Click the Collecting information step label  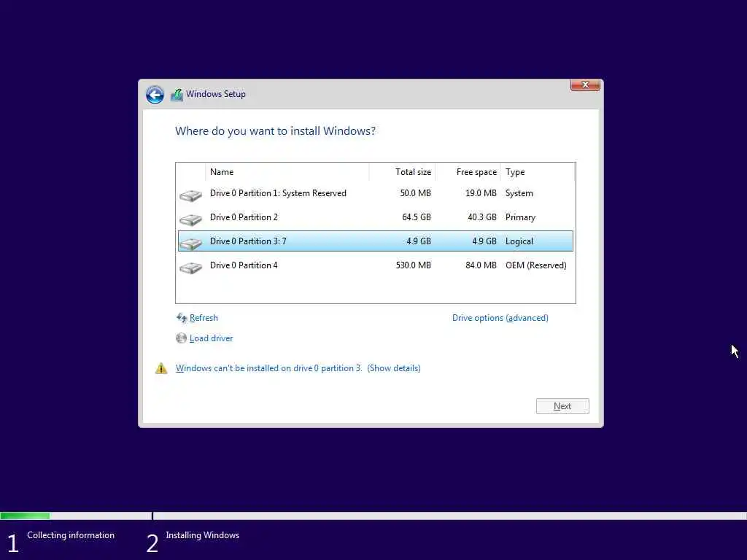[x=71, y=535]
